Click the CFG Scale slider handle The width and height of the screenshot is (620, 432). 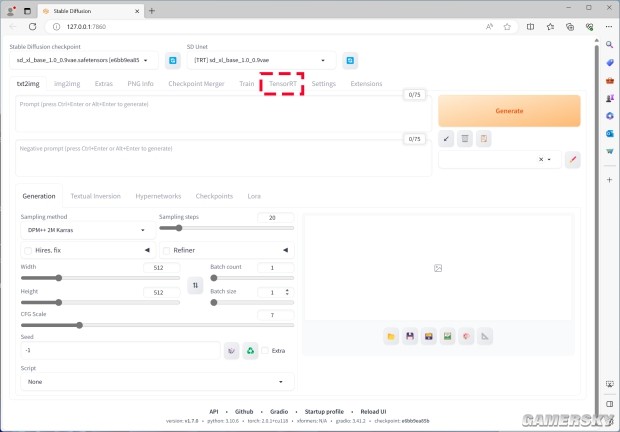79,325
